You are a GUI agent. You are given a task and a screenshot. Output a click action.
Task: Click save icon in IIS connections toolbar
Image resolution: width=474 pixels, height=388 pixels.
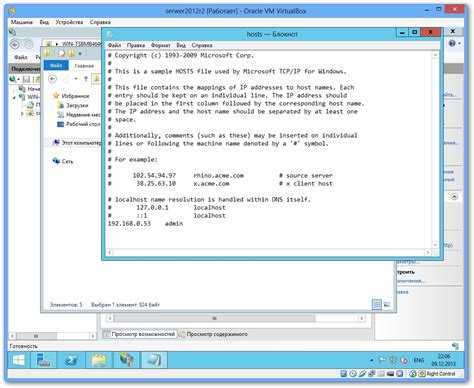click(26, 79)
